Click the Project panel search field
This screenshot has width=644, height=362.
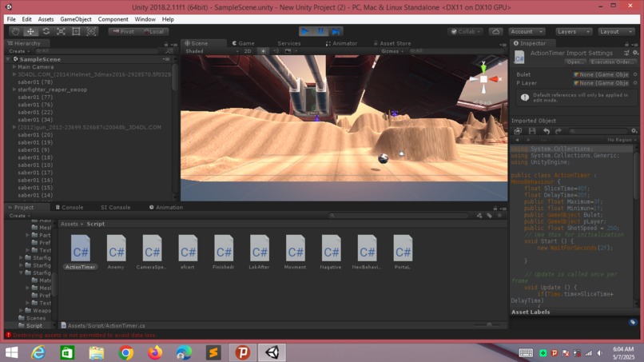coord(399,216)
